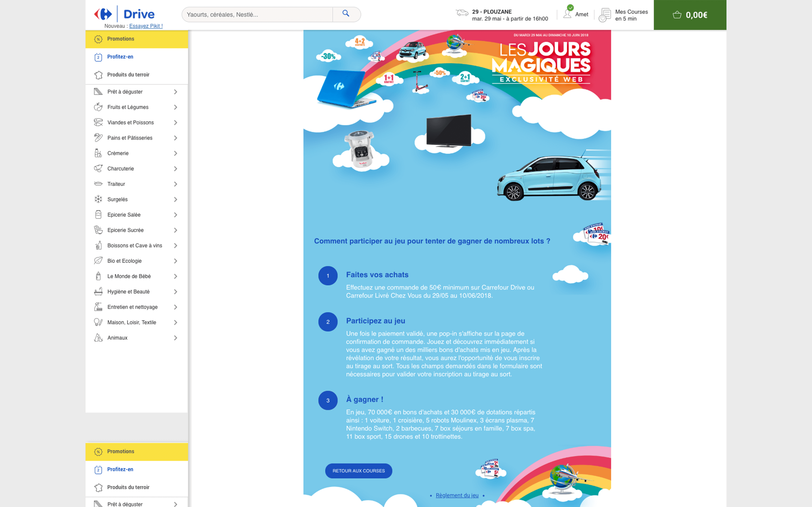Image resolution: width=812 pixels, height=507 pixels.
Task: Click the search magnifier icon
Action: (x=346, y=14)
